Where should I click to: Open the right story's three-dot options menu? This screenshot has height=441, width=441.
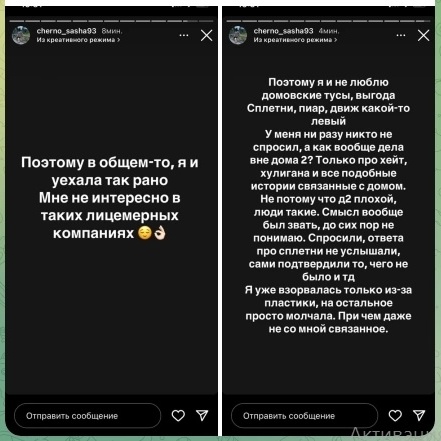(401, 35)
